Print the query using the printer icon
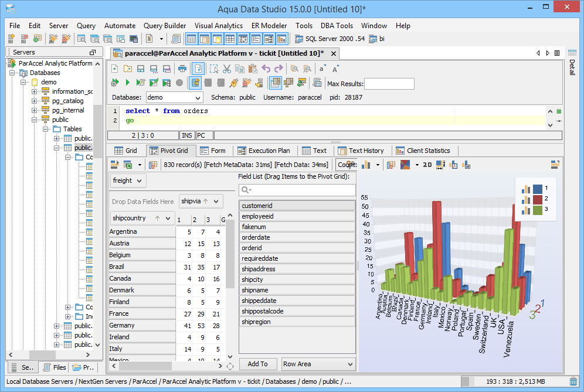Screen dimensions: 584x392 [182, 69]
